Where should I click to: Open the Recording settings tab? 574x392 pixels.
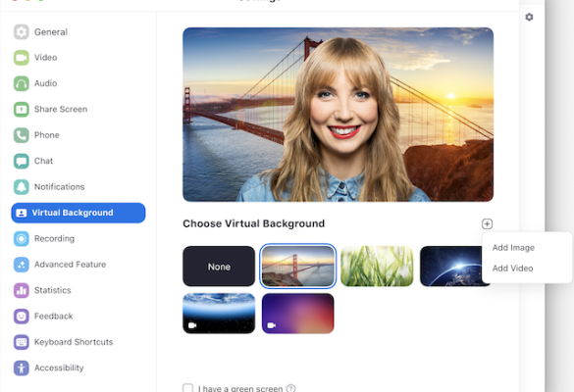coord(78,239)
